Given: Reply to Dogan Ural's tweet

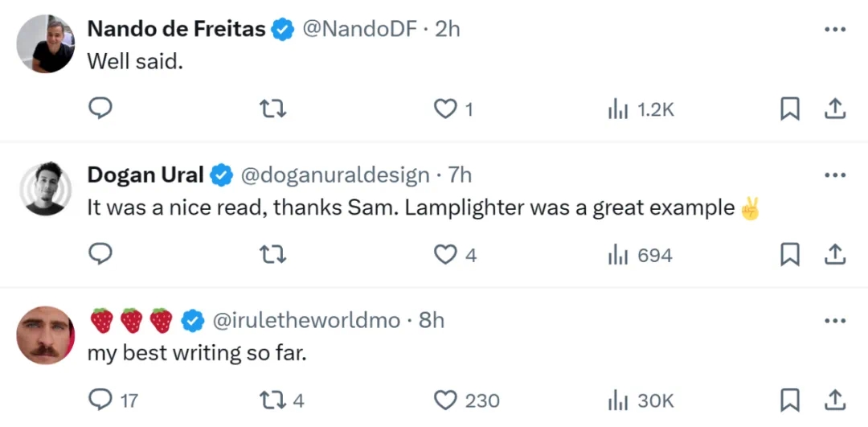Looking at the screenshot, I should click(x=100, y=254).
